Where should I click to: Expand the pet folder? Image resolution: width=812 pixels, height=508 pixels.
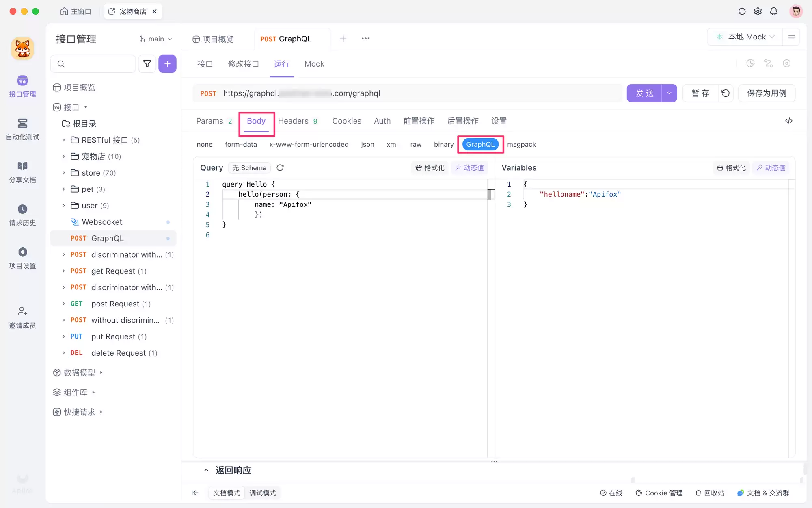point(64,189)
